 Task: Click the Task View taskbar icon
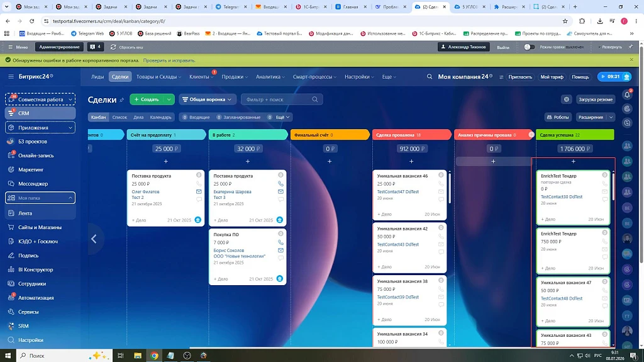coord(120,356)
